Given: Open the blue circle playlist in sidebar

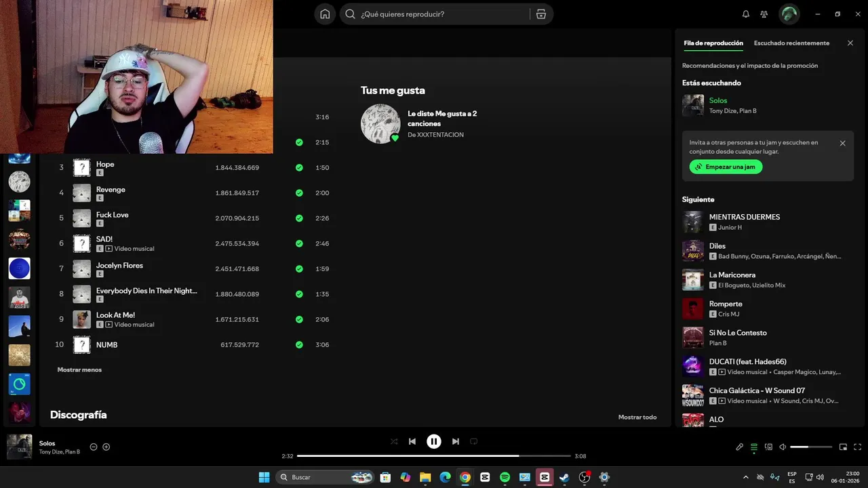Looking at the screenshot, I should click(x=19, y=268).
